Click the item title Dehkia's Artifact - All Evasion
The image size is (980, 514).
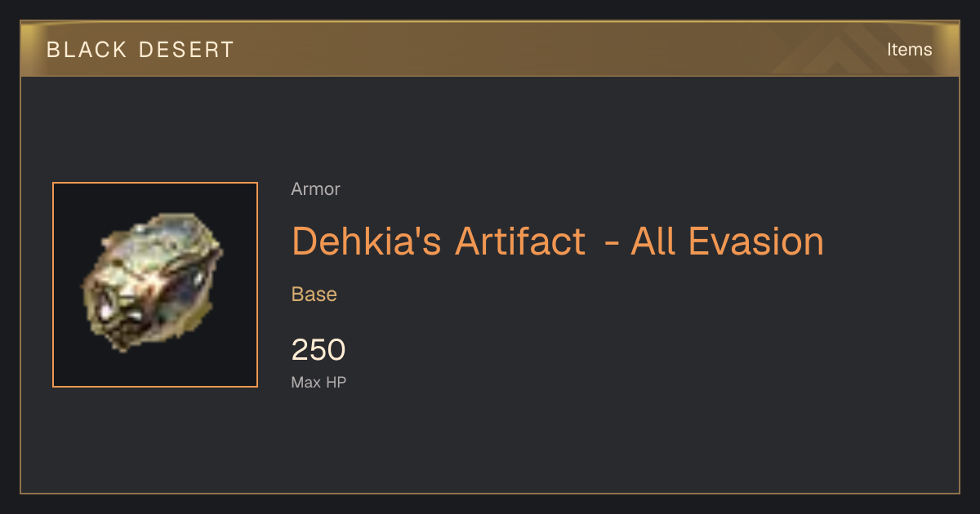point(558,241)
